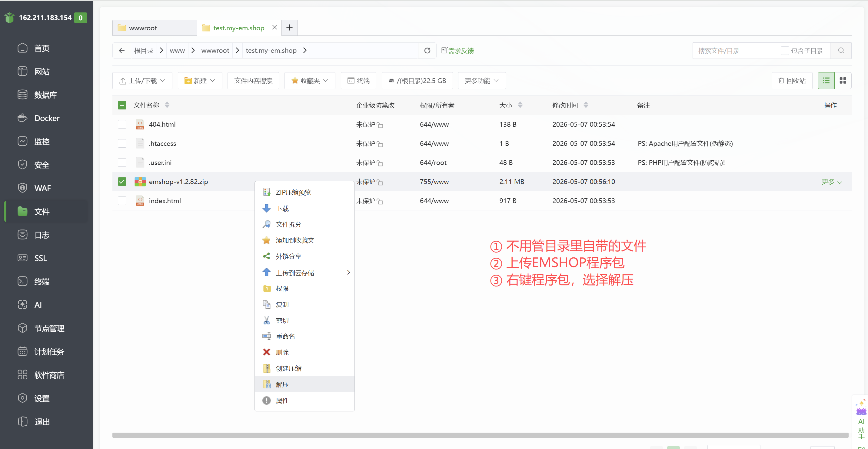The image size is (868, 449).
Task: Navigate to wwwroot in the path bar
Action: (215, 51)
